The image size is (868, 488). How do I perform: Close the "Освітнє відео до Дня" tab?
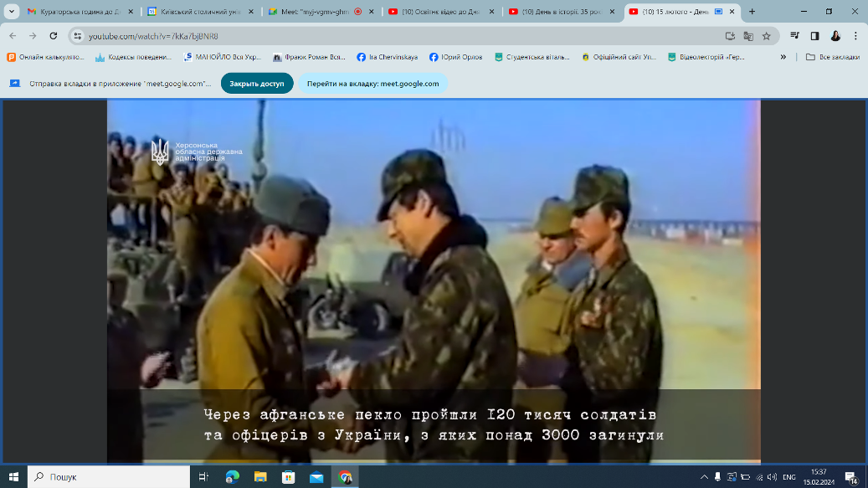[x=491, y=11]
